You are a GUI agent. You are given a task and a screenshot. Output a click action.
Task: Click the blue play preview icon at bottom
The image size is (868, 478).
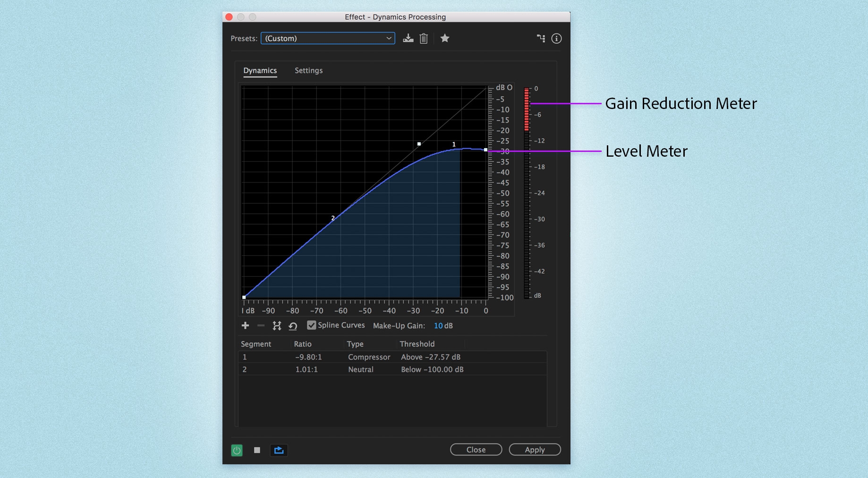[x=279, y=450]
